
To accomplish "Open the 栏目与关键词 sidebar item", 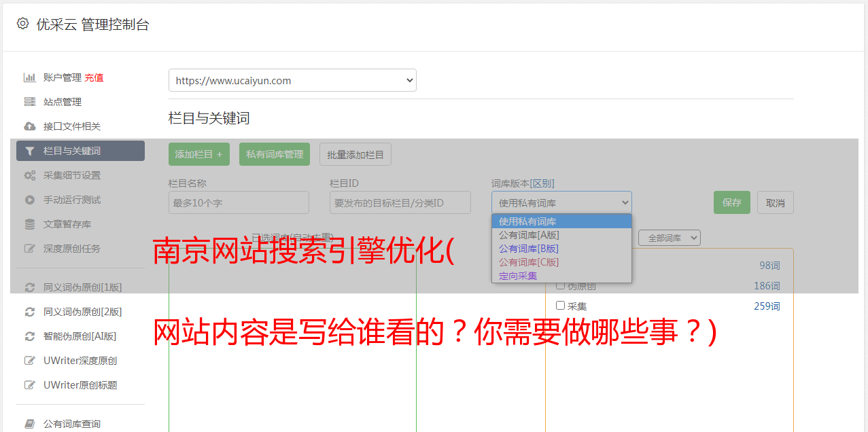I will pos(80,151).
